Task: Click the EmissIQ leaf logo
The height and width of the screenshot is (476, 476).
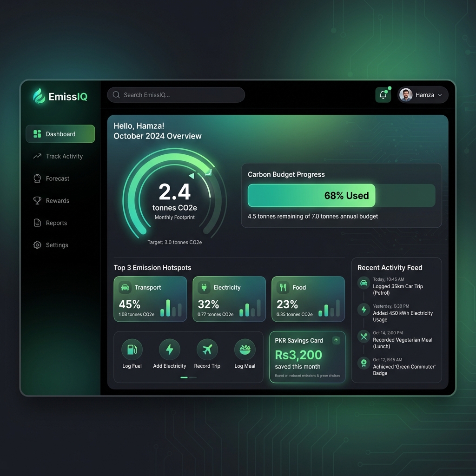Action: point(40,96)
